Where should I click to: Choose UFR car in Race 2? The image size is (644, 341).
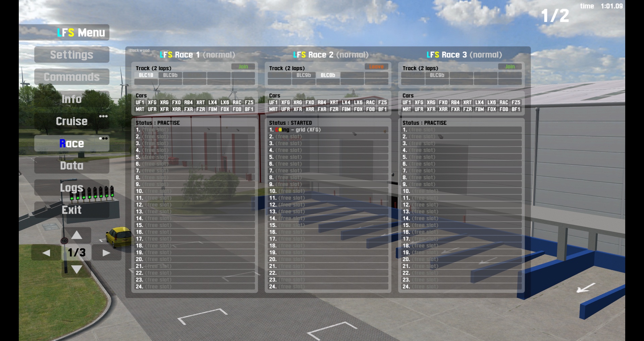286,109
